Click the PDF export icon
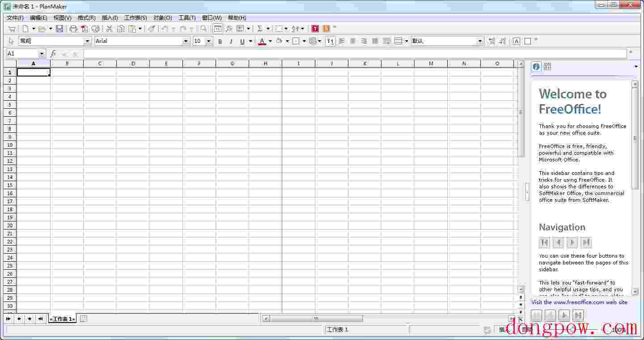The height and width of the screenshot is (340, 644). pos(85,29)
